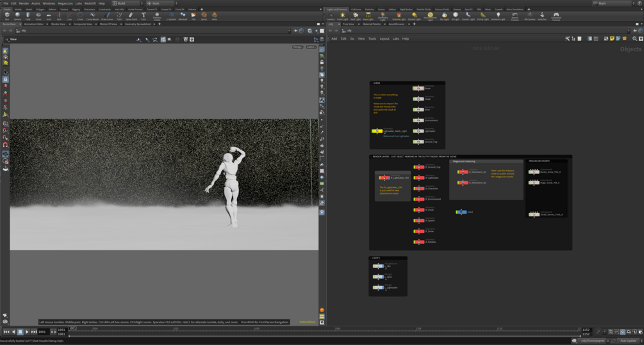Select the L-System shelf tool
The width and height of the screenshot is (644, 345).
click(x=171, y=15)
